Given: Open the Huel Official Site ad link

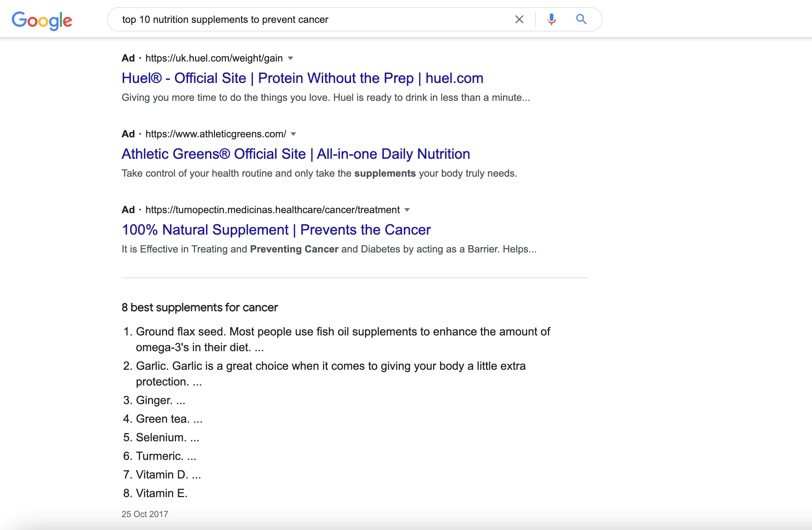Looking at the screenshot, I should 302,78.
